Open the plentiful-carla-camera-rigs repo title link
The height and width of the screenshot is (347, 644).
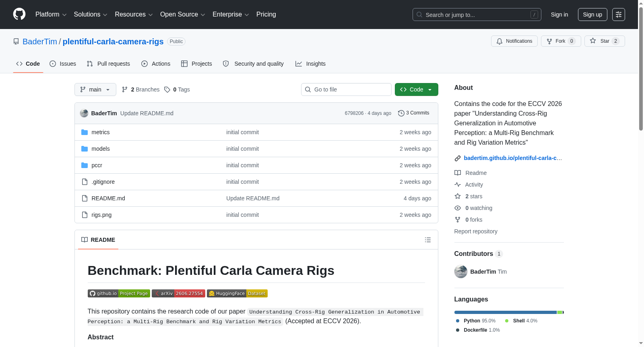point(113,42)
